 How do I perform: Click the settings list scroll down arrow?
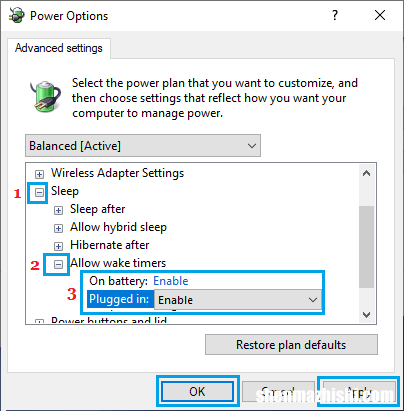point(366,315)
